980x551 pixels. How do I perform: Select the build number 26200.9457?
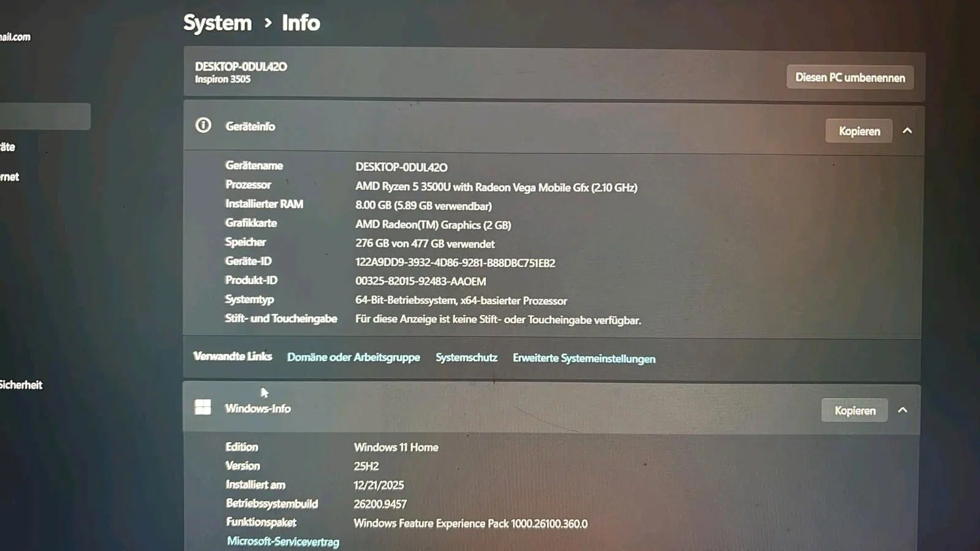point(380,504)
